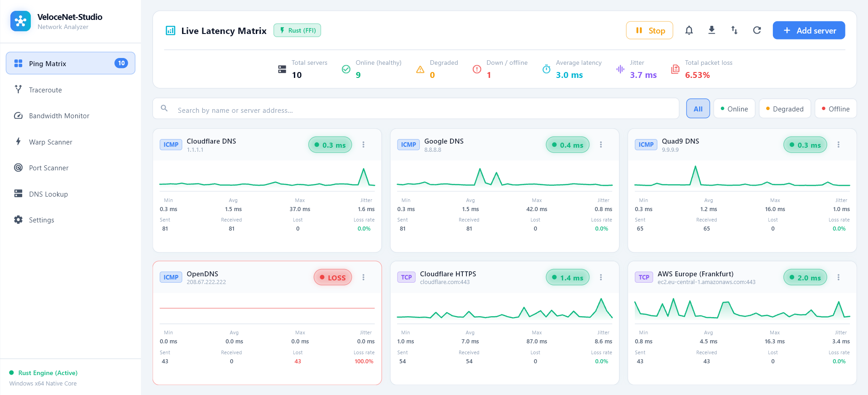Click the notification bell icon
This screenshot has width=868, height=395.
(x=689, y=30)
